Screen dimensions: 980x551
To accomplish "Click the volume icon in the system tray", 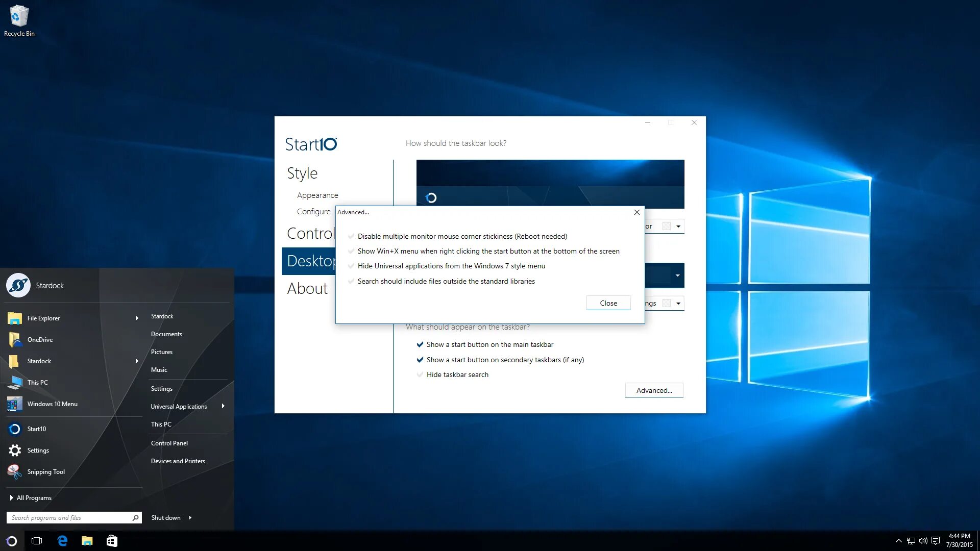I will click(x=923, y=541).
